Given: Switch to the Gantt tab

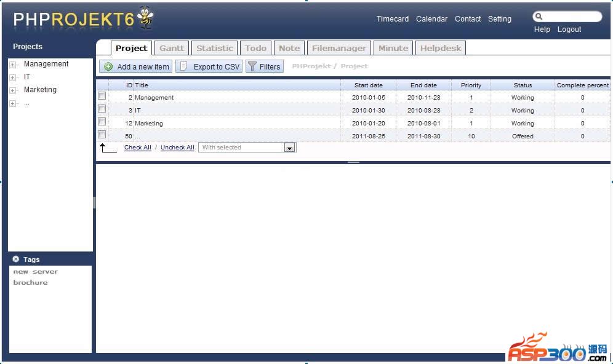Looking at the screenshot, I should tap(172, 48).
